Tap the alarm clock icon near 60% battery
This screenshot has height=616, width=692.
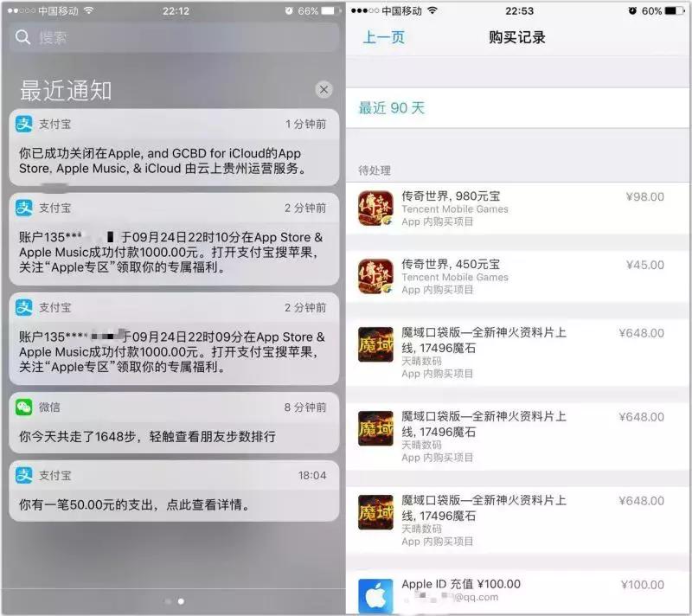coord(633,11)
